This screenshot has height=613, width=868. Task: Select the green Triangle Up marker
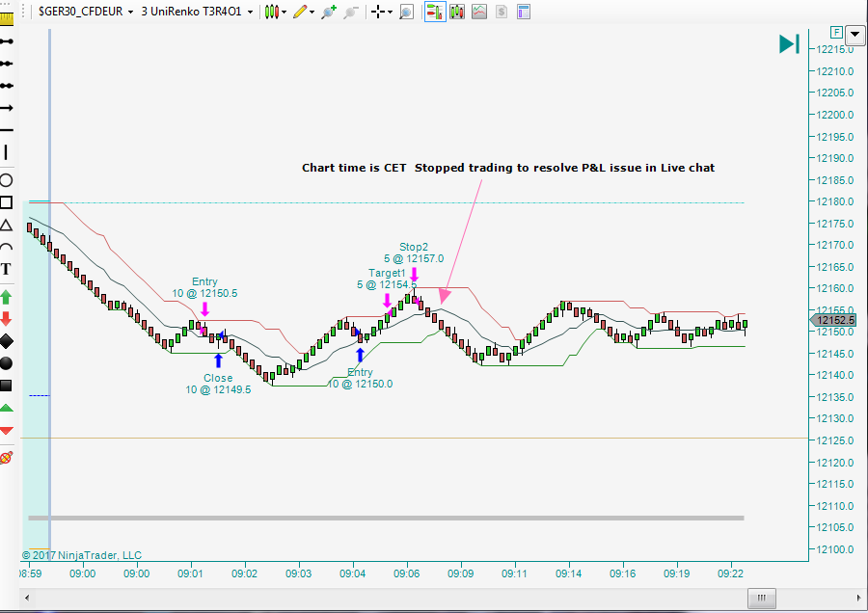[x=6, y=409]
